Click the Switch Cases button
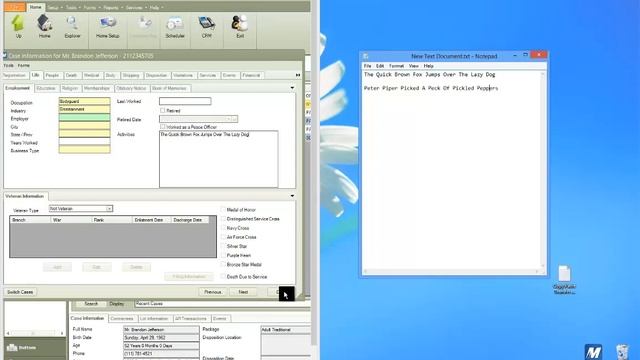The image size is (640, 360). tap(20, 292)
